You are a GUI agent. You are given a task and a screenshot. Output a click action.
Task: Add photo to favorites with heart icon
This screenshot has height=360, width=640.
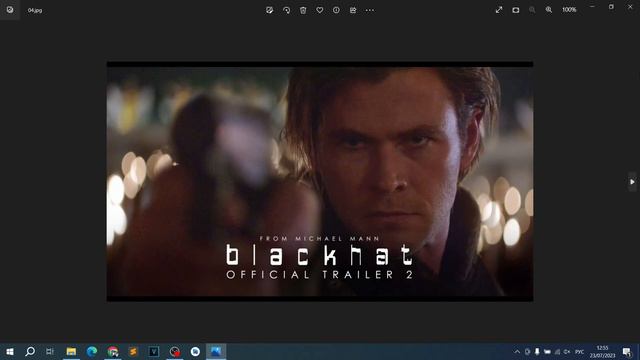(320, 10)
